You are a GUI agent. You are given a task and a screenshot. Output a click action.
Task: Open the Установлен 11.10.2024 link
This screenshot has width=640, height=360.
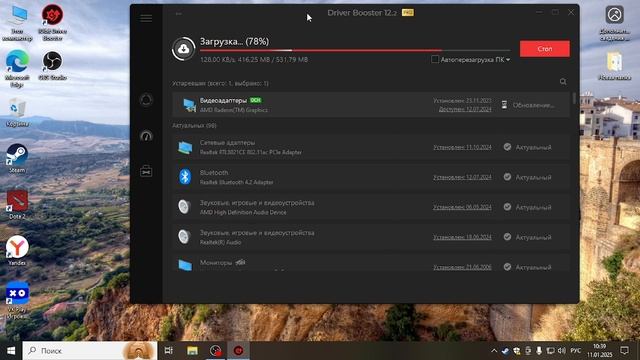462,147
